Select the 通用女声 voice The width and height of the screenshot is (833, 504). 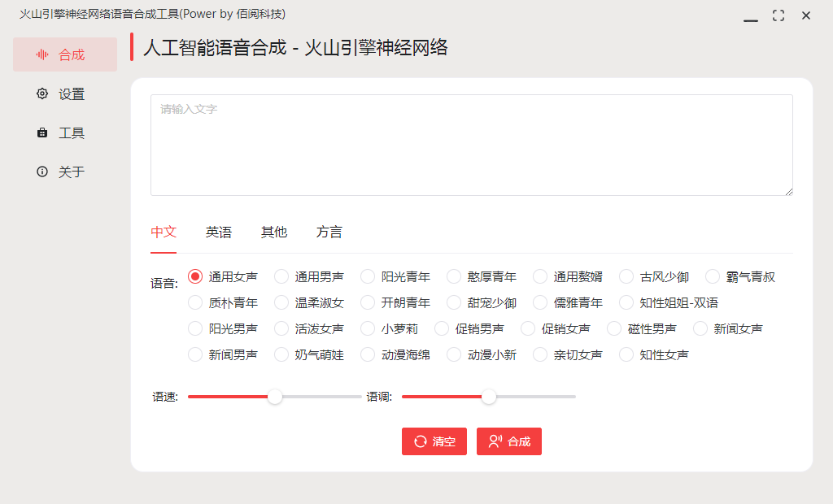point(195,276)
